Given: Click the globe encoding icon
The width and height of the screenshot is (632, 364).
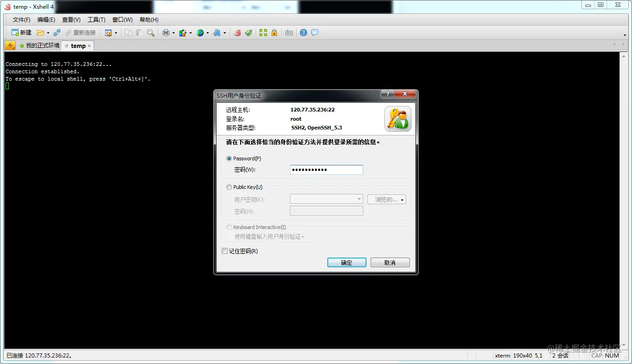Looking at the screenshot, I should (x=200, y=33).
